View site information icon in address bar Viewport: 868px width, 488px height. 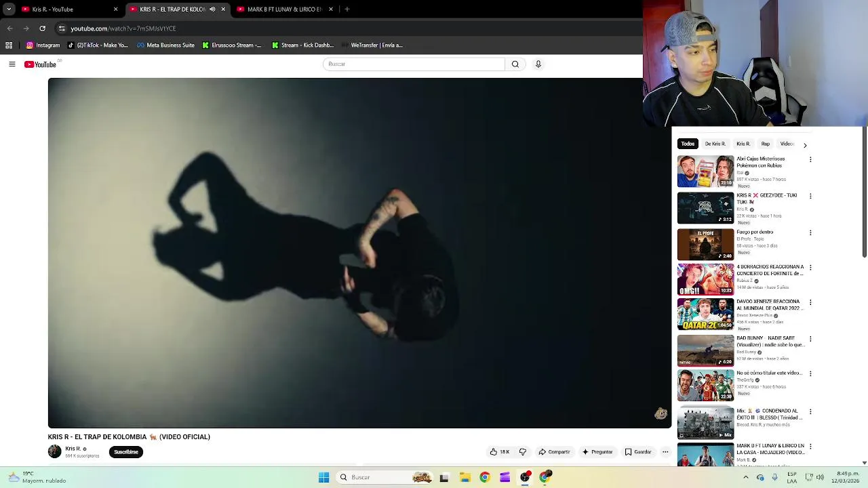pos(62,28)
